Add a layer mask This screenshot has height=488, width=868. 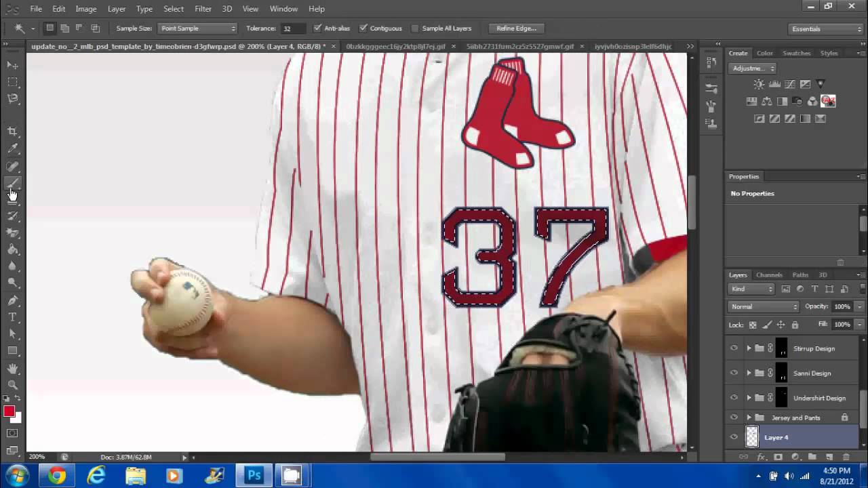[x=778, y=457]
